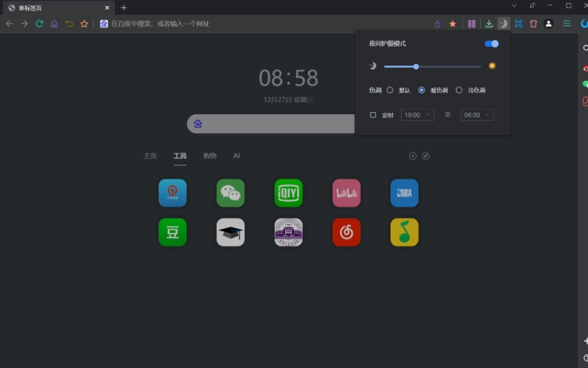Image resolution: width=588 pixels, height=368 pixels.
Task: Check the 定时 schedule checkbox
Action: click(373, 115)
